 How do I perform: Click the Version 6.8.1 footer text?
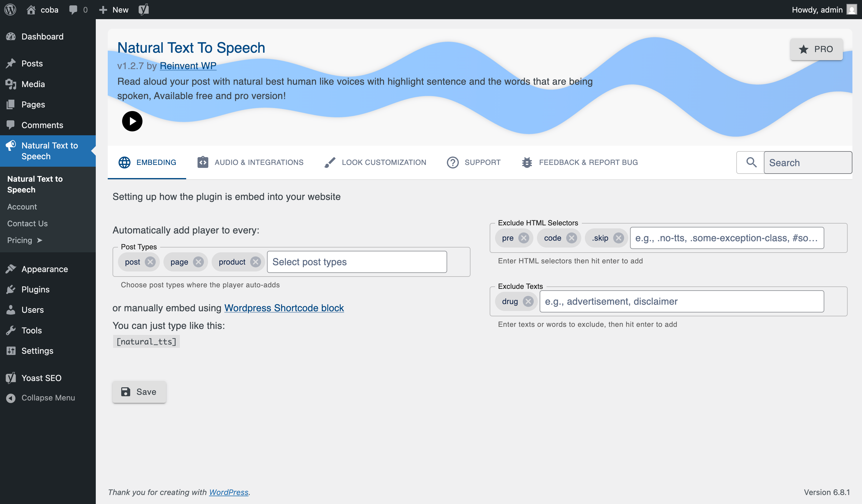coord(827,492)
